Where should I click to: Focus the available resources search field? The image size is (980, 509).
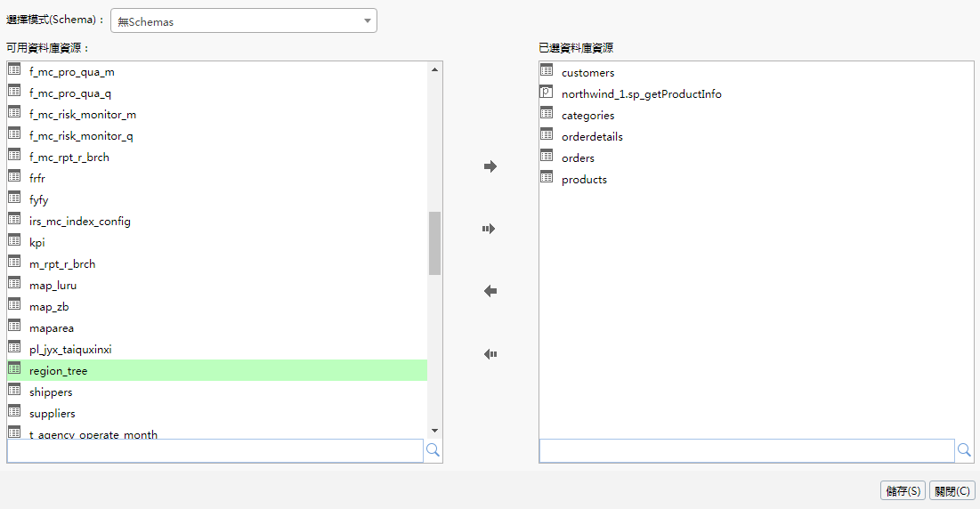pos(215,450)
